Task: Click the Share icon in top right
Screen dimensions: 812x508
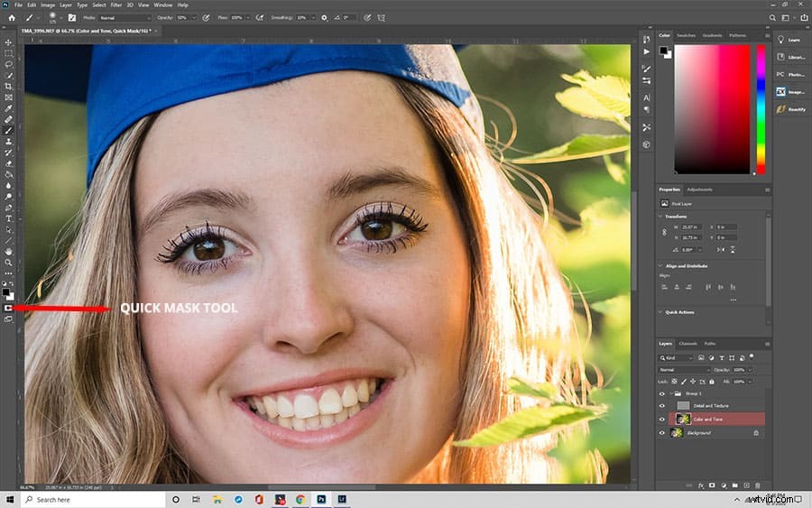Action: pyautogui.click(x=804, y=18)
